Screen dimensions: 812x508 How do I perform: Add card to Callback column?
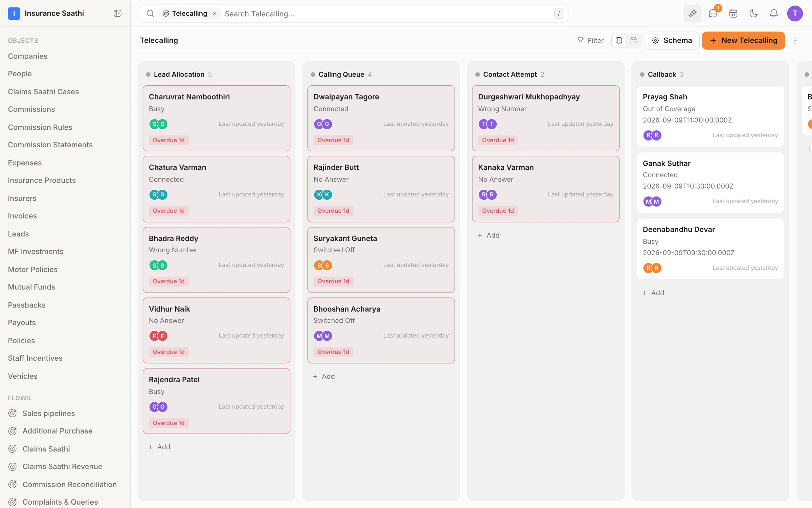coord(653,293)
